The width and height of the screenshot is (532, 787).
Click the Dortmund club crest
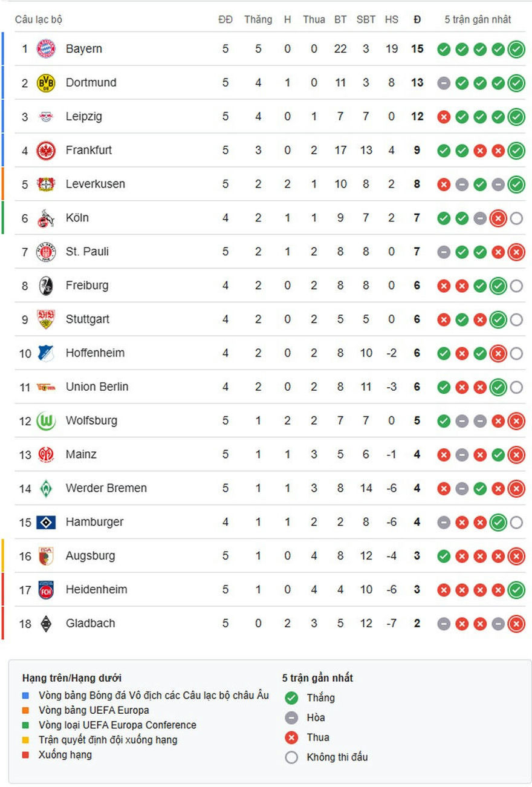(x=46, y=83)
